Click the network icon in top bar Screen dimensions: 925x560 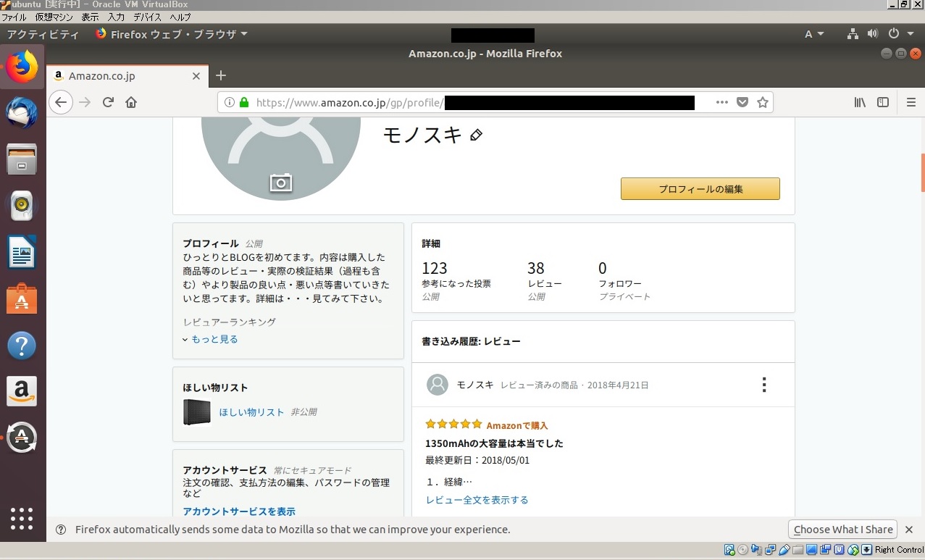853,33
